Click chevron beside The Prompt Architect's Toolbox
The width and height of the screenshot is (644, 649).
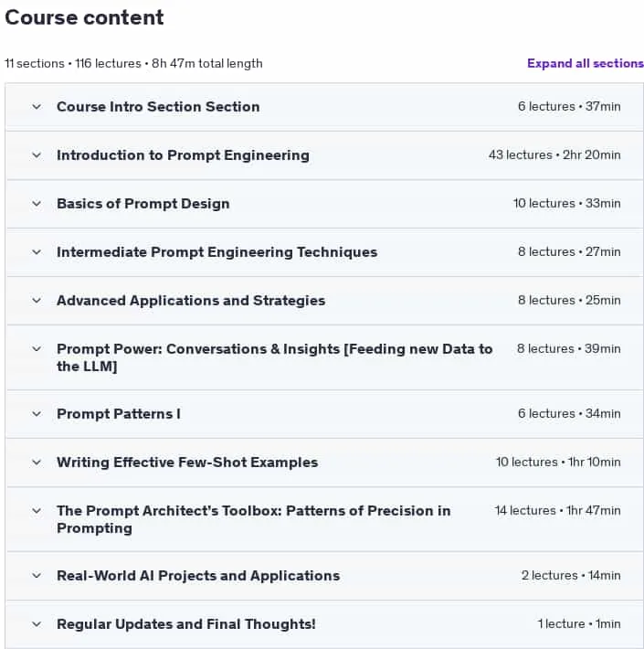pos(37,511)
